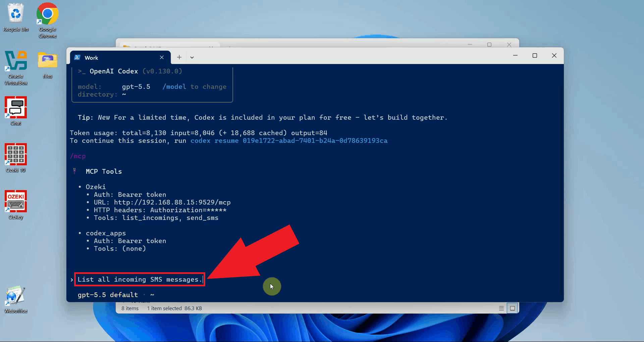Open Oracle VirtualBox desktop shortcut
Image resolution: width=644 pixels, height=342 pixels.
click(x=16, y=68)
